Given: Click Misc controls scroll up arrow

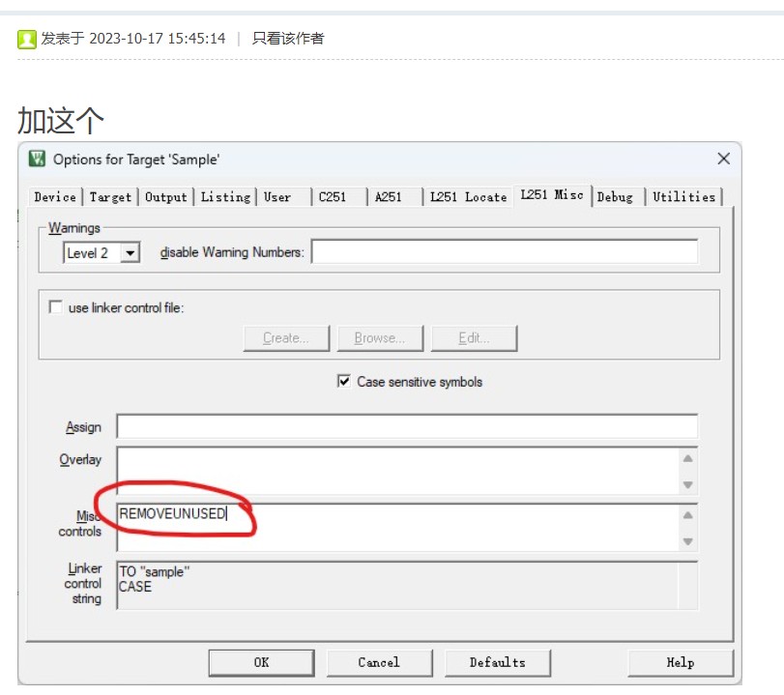Looking at the screenshot, I should tap(687, 515).
